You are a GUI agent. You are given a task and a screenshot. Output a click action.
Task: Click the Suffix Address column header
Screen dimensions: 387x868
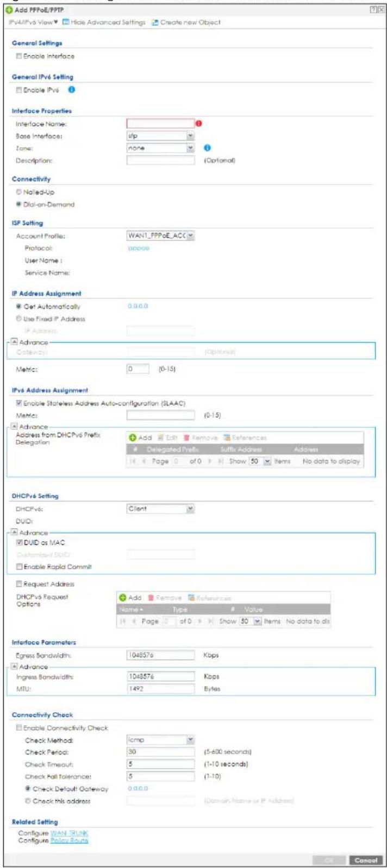(x=241, y=449)
